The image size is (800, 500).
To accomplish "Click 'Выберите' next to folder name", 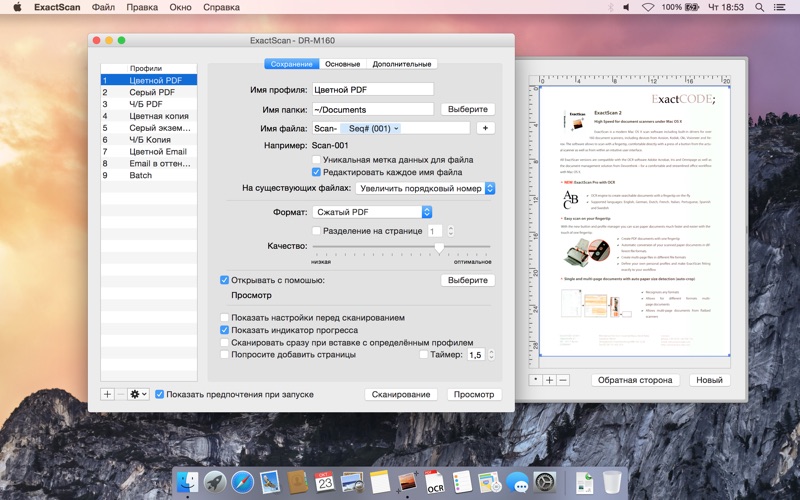I will click(468, 109).
